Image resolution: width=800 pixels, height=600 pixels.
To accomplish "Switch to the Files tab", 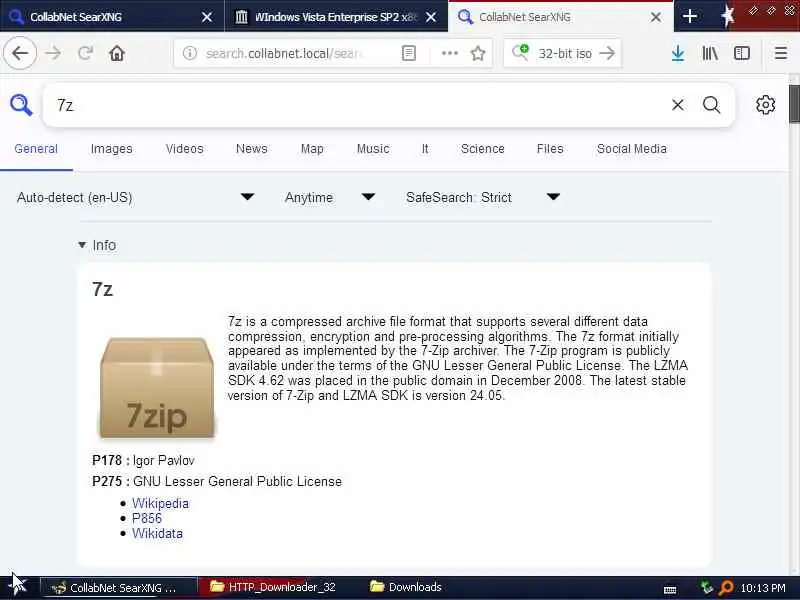I will tap(550, 149).
